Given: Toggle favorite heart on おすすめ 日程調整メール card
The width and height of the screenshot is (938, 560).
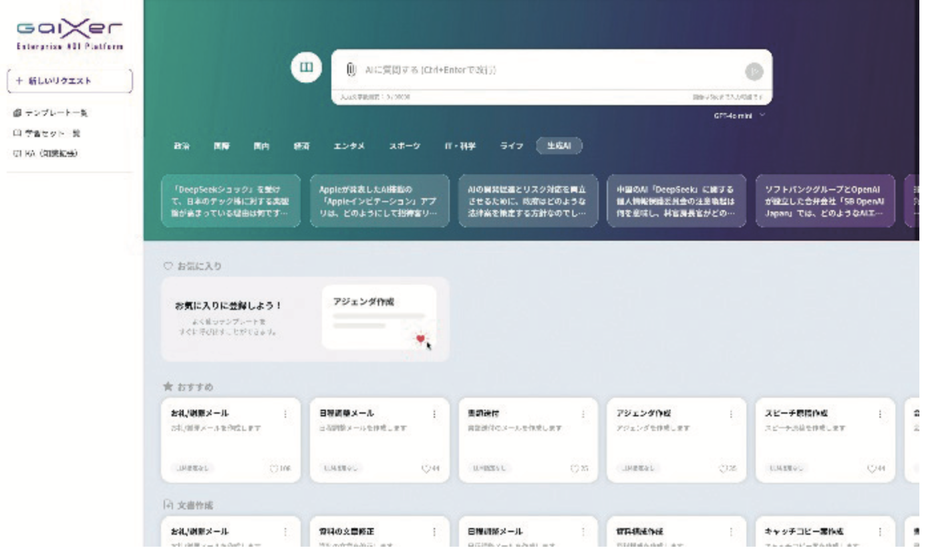Looking at the screenshot, I should tap(425, 468).
